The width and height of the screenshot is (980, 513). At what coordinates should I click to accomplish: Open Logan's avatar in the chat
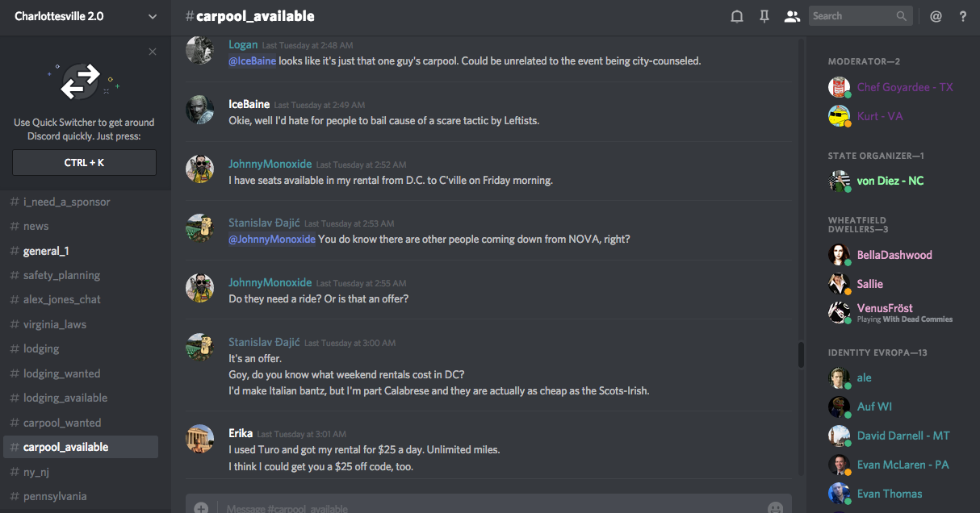199,50
